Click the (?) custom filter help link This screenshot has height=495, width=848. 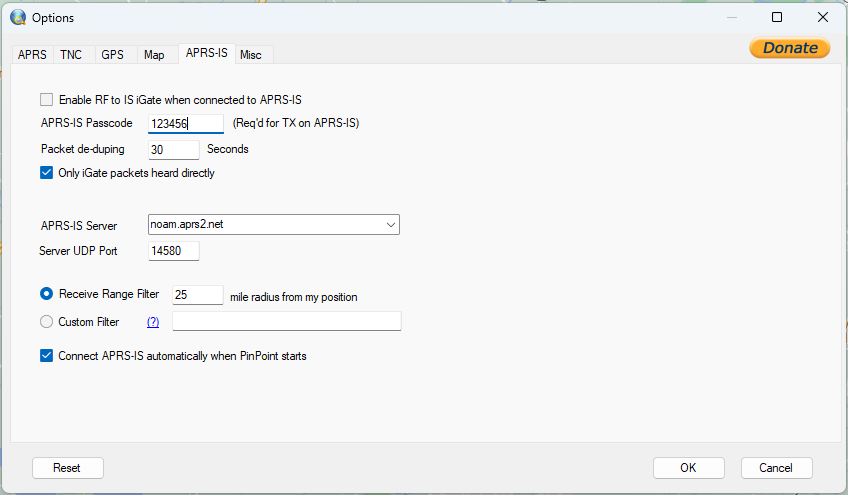coord(153,322)
